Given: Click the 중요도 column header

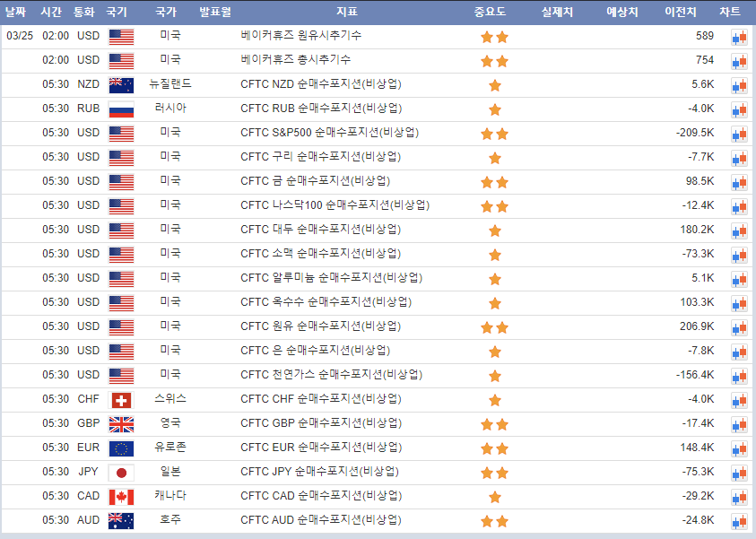Looking at the screenshot, I should [490, 12].
